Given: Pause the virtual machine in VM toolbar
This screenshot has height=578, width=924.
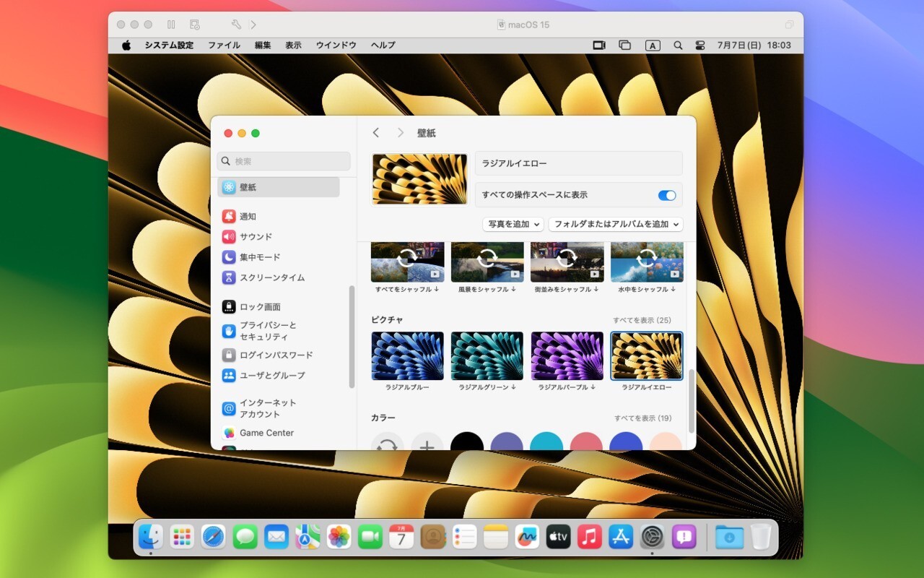Looking at the screenshot, I should [171, 25].
